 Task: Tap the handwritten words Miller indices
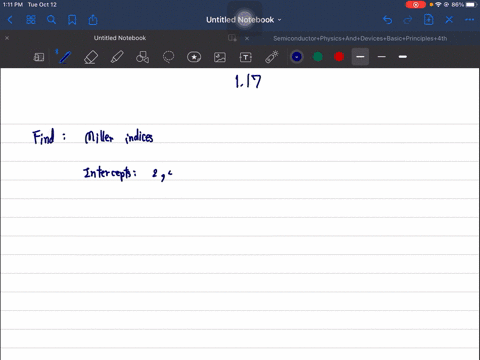[x=119, y=137]
